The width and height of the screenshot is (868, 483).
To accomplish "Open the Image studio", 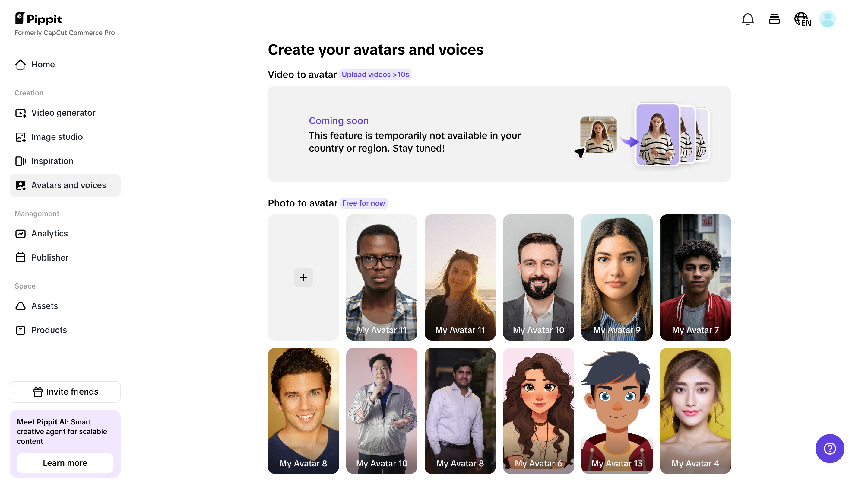I will tap(57, 137).
